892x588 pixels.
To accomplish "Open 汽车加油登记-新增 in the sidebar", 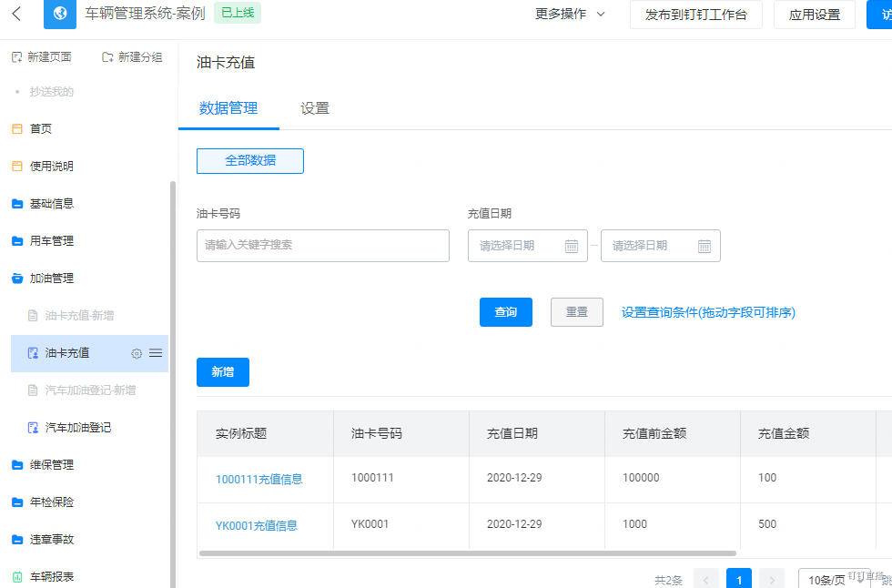I will click(x=90, y=390).
